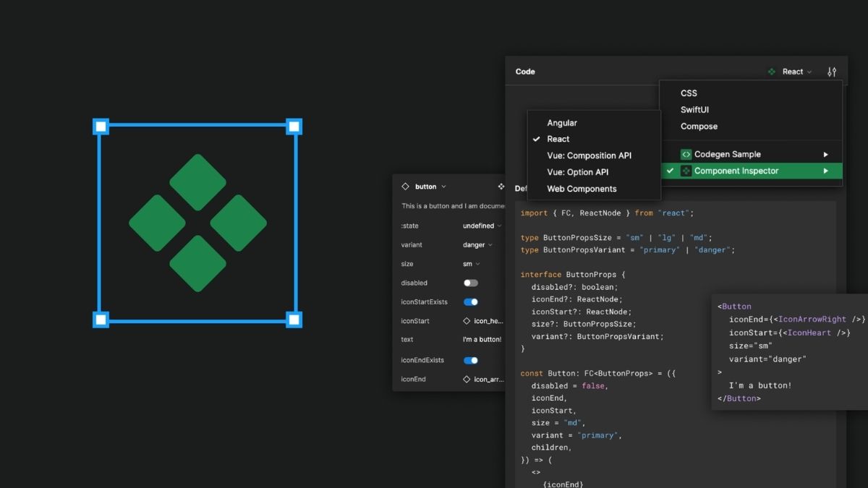Click the import line in the code block
Viewport: 868px width, 488px height.
607,213
